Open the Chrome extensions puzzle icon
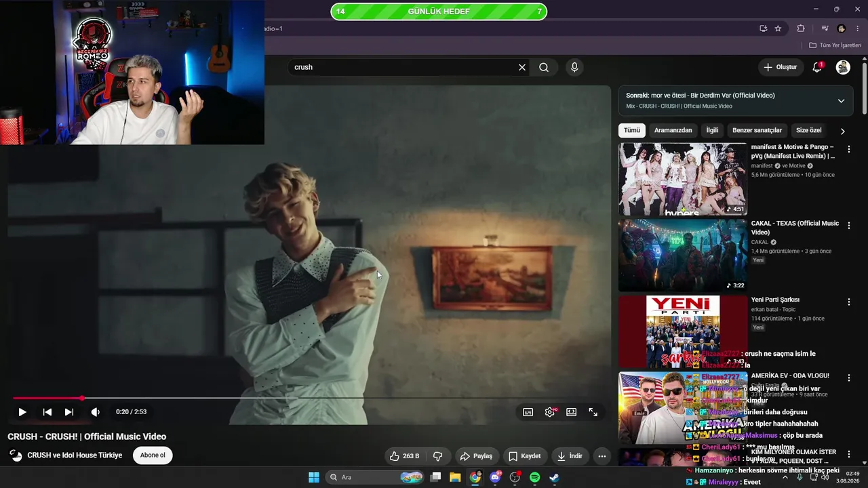Screen dimensions: 868x488 coord(801,28)
